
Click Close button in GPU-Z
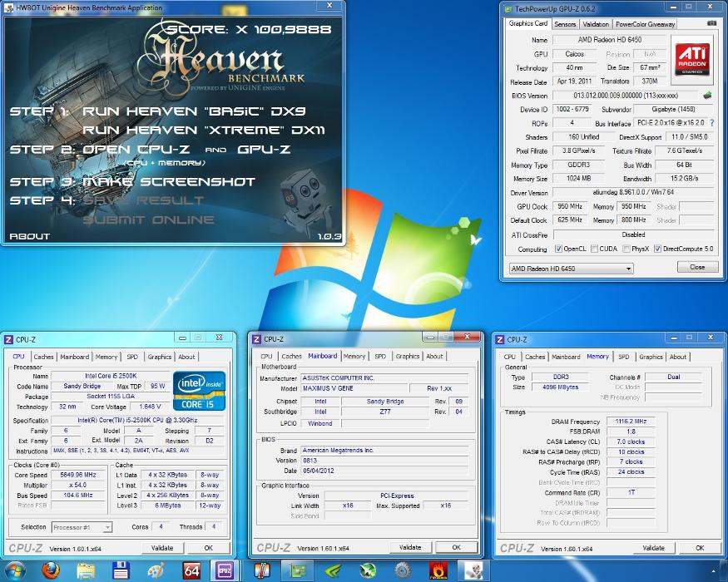coord(697,267)
